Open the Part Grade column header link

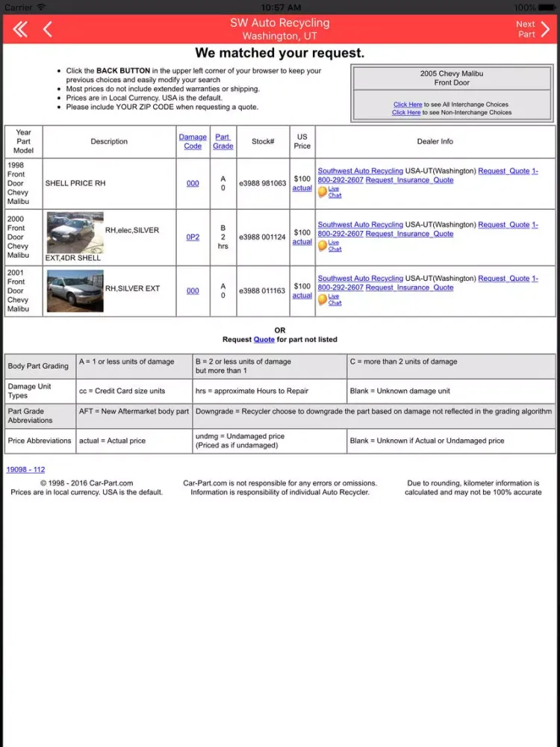[223, 141]
